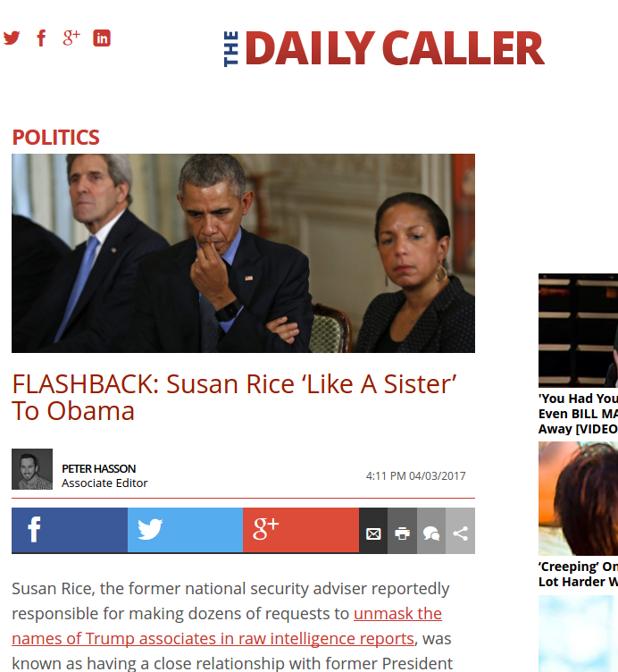The width and height of the screenshot is (618, 672).
Task: Share article on Facebook via blue bar
Action: pyautogui.click(x=70, y=531)
